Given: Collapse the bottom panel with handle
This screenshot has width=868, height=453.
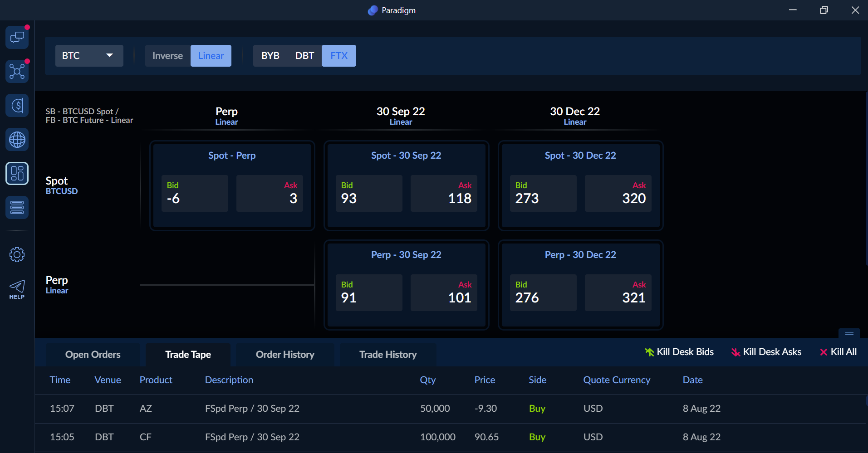Looking at the screenshot, I should 849,333.
